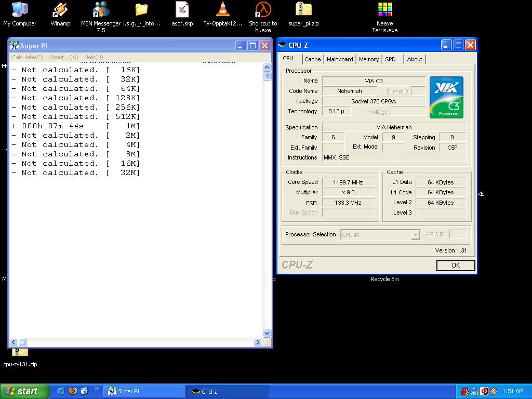This screenshot has width=532, height=399.
Task: Switch to the Memory tab
Action: pyautogui.click(x=369, y=59)
